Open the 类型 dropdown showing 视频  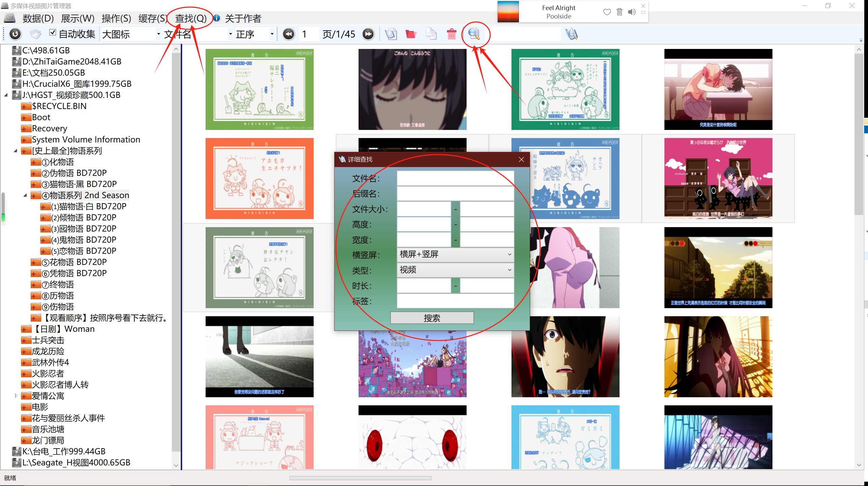click(x=455, y=270)
